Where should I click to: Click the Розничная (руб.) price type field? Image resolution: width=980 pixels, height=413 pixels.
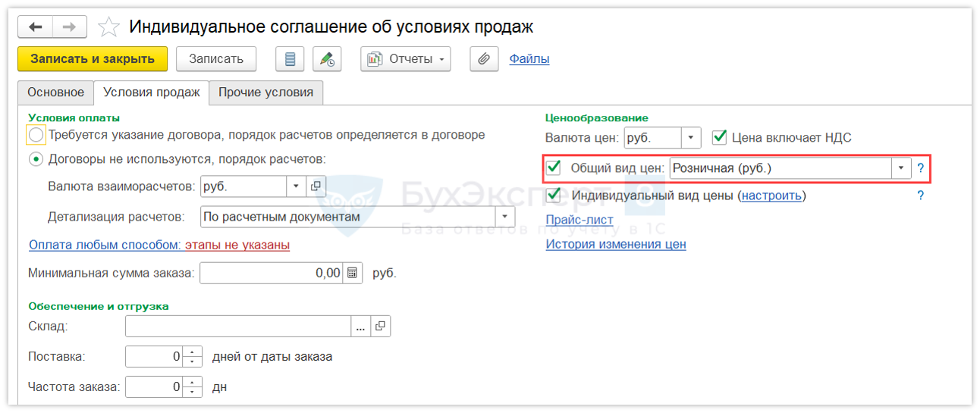point(781,168)
